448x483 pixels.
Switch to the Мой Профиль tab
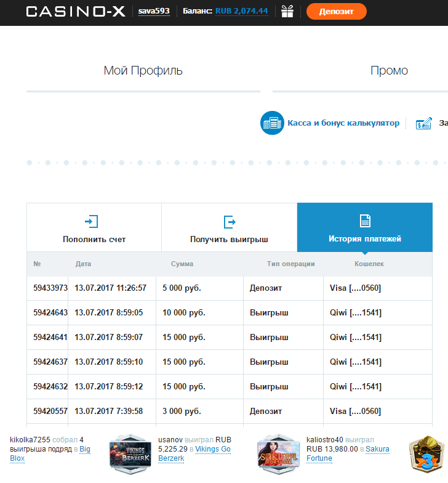click(x=143, y=71)
